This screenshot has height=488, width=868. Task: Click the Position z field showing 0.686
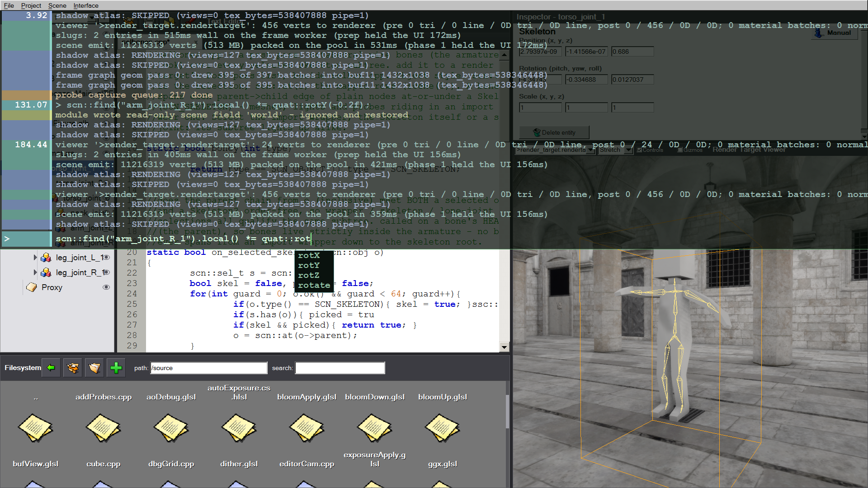tap(632, 52)
